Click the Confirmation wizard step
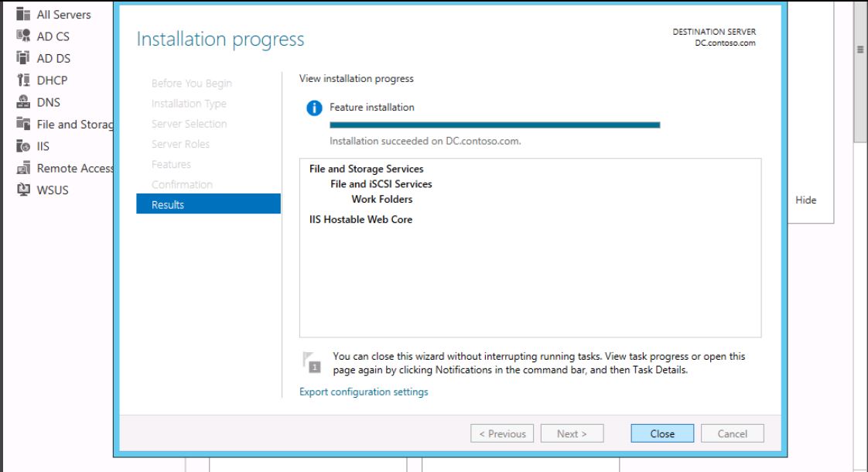Image resolution: width=868 pixels, height=472 pixels. pos(182,184)
